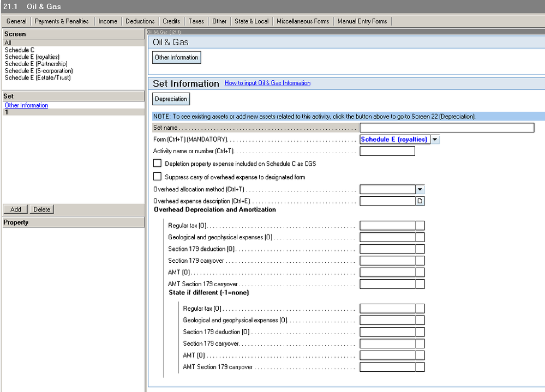Check "Depletion property expense included on Schedule C as CGS"

point(157,163)
